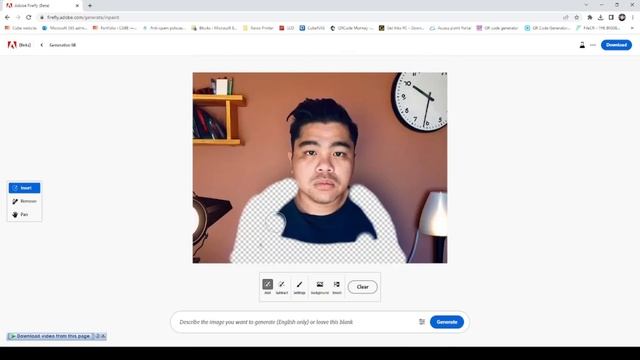This screenshot has height=360, width=640.
Task: Open the Microsoft 365 admin bookmark
Action: coord(64,28)
